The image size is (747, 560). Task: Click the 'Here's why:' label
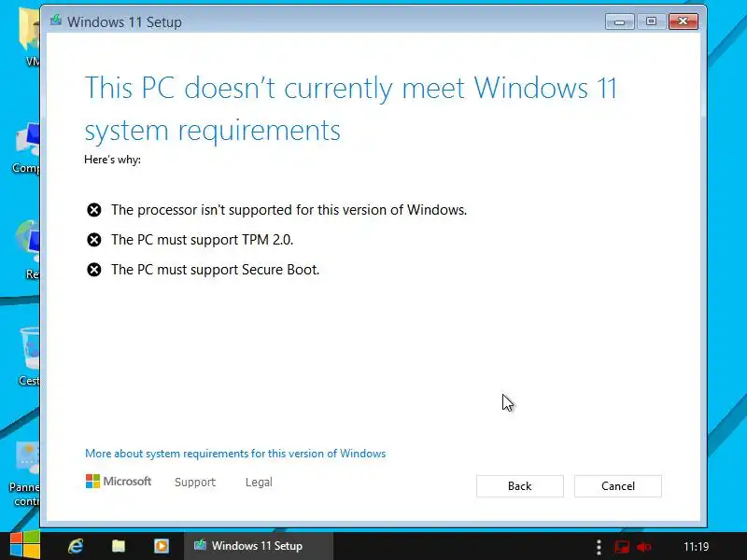112,160
